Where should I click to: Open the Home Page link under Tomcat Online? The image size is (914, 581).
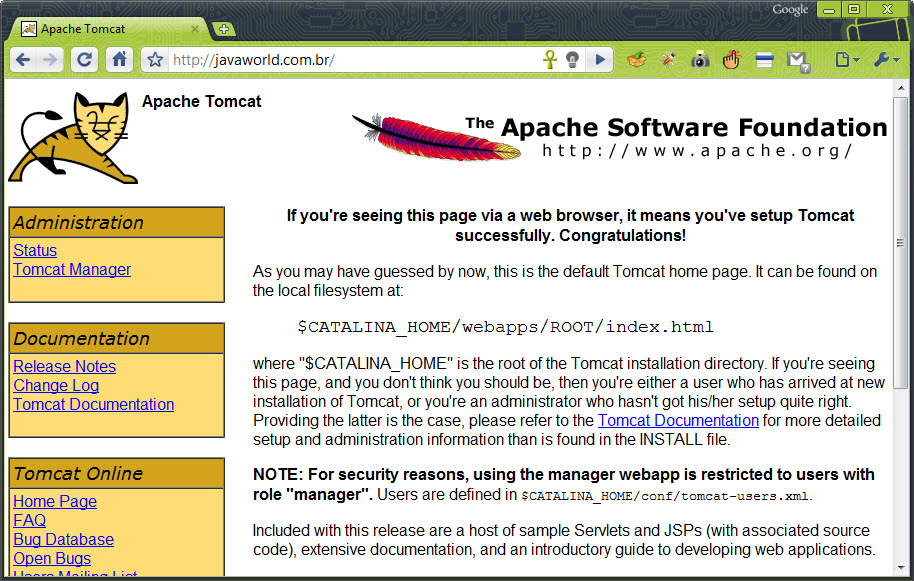pos(55,501)
